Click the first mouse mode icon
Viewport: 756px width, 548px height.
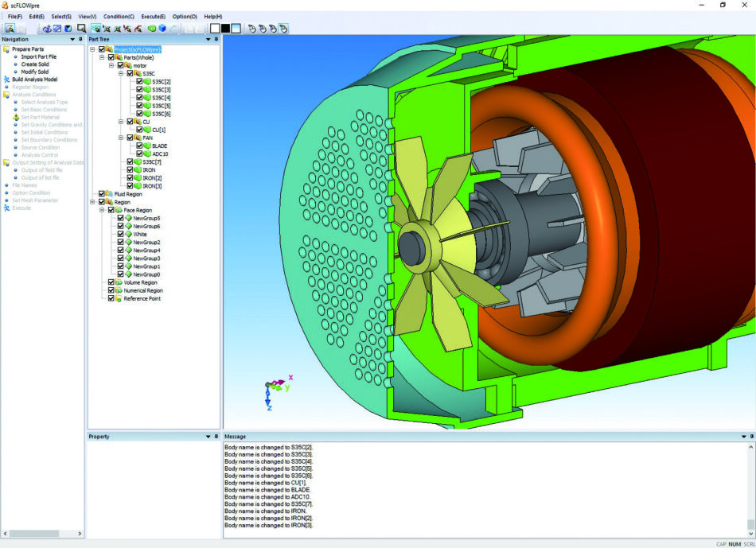click(252, 29)
